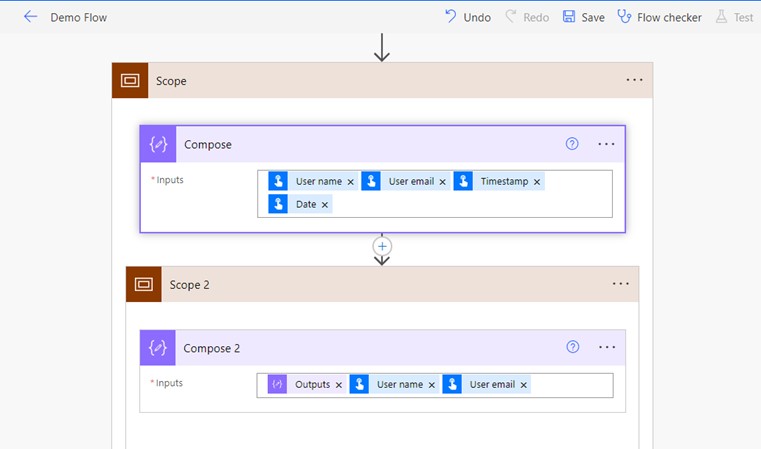Click the Scope 2 action icon

tap(144, 284)
